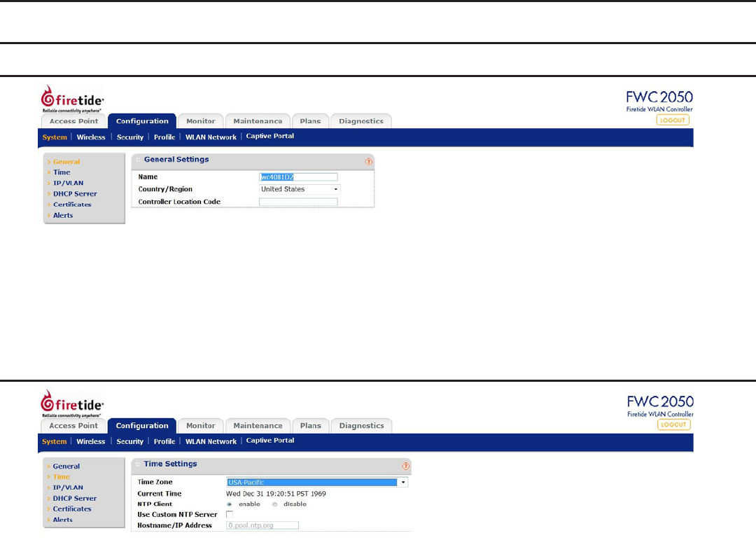This screenshot has height=538, width=756.
Task: Open General sidebar link in the Time Settings screenshot
Action: [66, 466]
